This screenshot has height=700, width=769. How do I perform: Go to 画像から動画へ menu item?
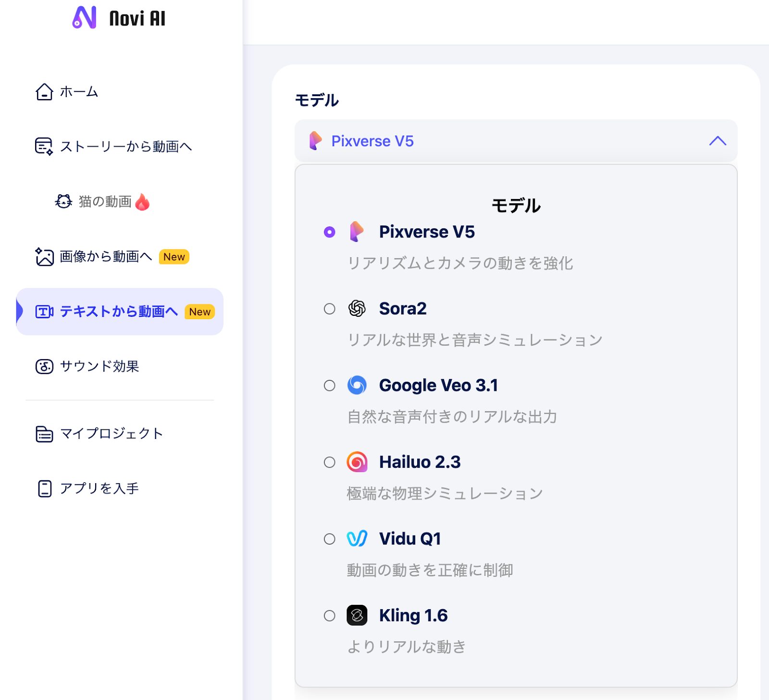[x=106, y=257]
